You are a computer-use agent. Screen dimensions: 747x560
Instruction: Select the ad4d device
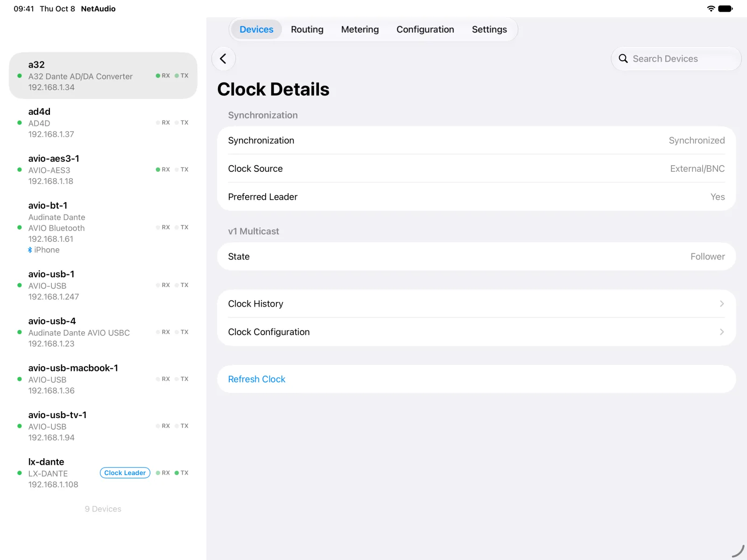pyautogui.click(x=103, y=123)
